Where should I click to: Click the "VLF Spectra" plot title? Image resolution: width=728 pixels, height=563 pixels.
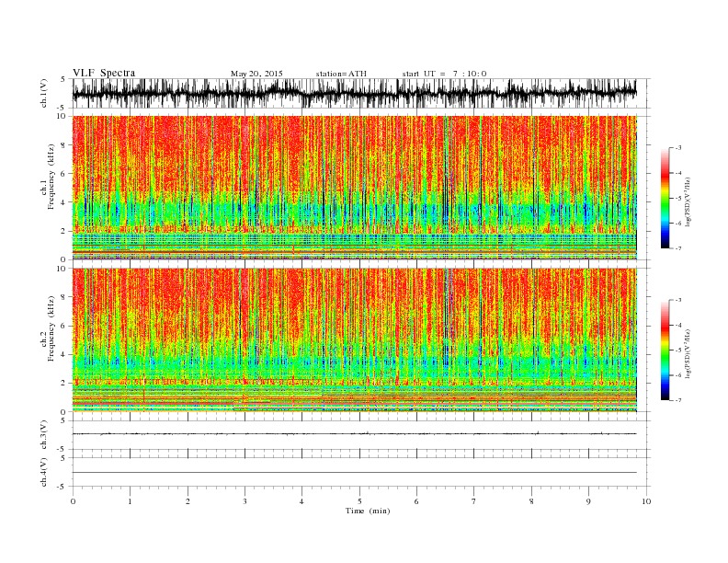[104, 73]
